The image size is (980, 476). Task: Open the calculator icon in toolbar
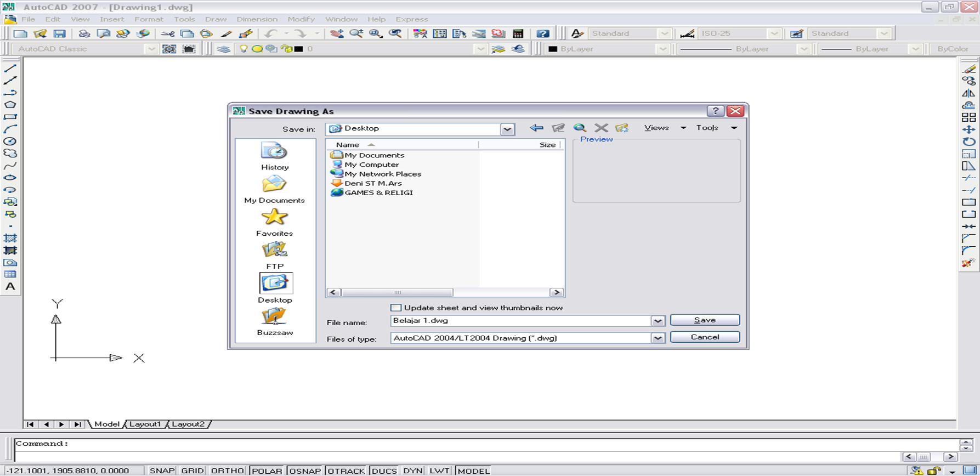tap(518, 33)
